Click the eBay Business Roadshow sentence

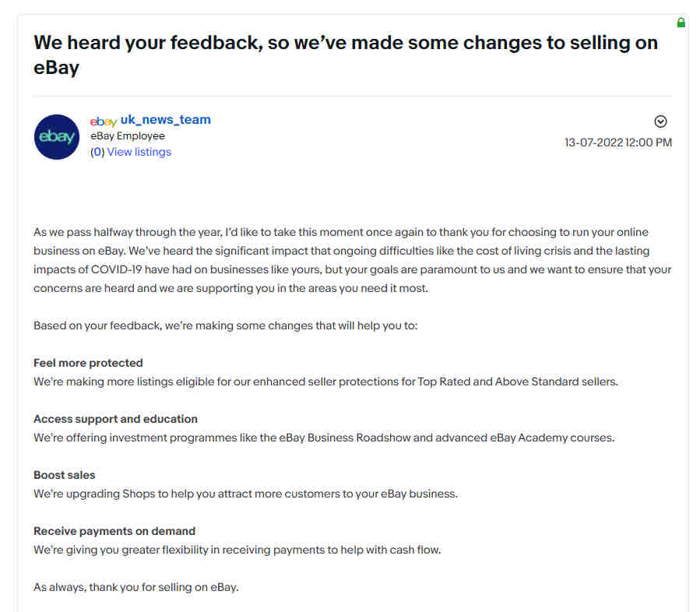coord(324,438)
